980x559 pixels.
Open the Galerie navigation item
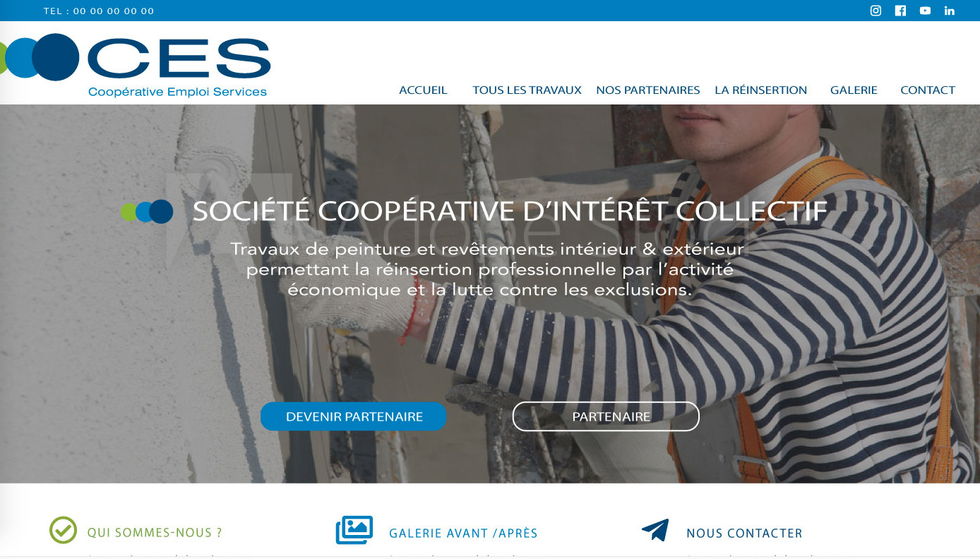pos(854,90)
